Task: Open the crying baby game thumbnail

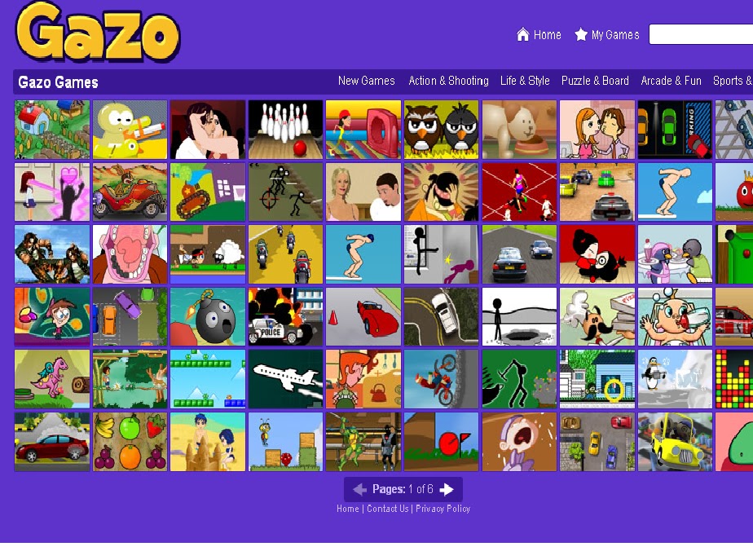Action: point(519,442)
